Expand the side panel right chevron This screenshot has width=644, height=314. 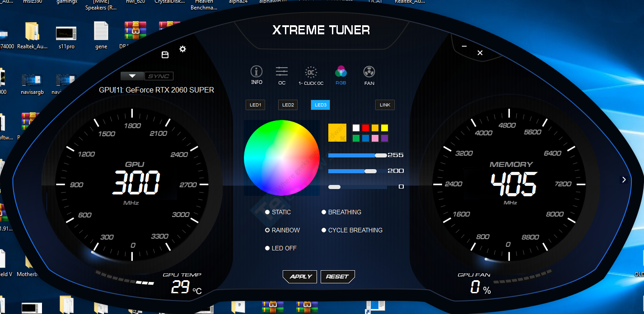[x=624, y=180]
